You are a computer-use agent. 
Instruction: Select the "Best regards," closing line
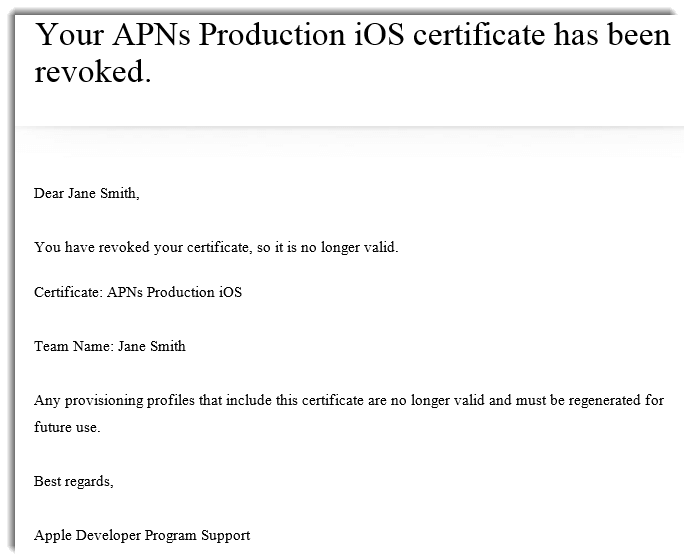pyautogui.click(x=74, y=481)
